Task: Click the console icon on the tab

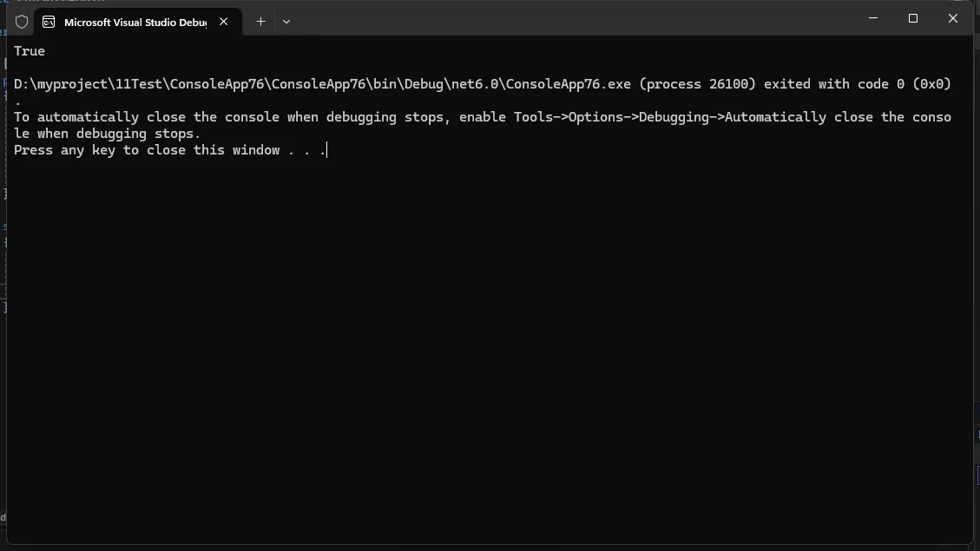Action: pyautogui.click(x=49, y=22)
